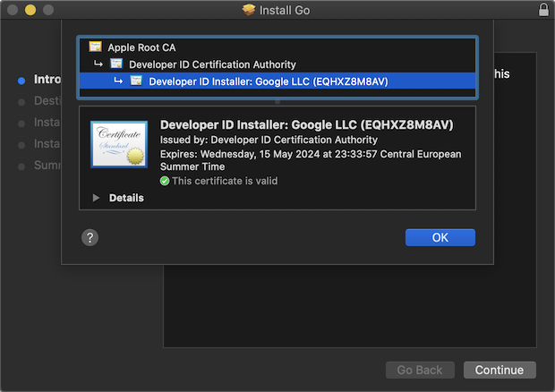555x392 pixels.
Task: Click the Developer ID Certification Authority certificate icon
Action: point(116,64)
